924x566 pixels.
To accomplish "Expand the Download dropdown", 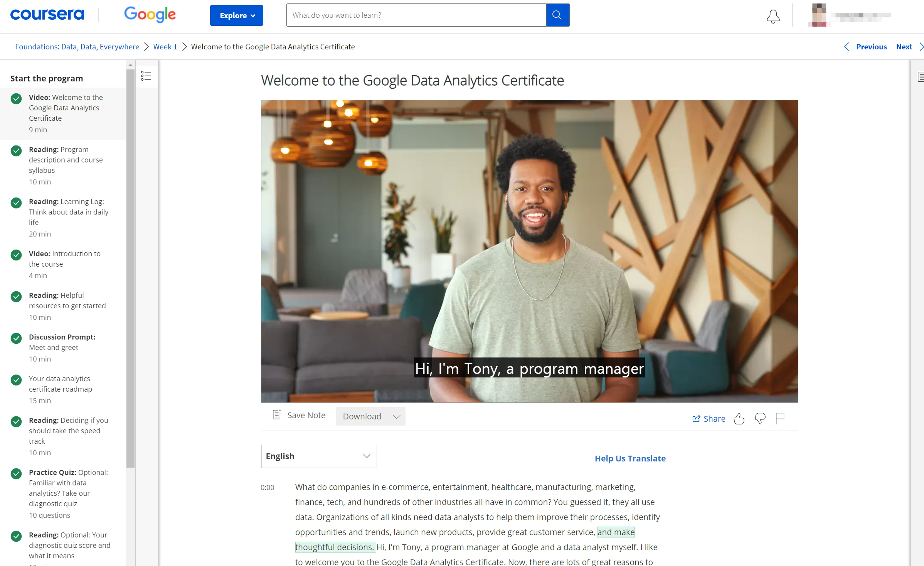I will pos(370,416).
